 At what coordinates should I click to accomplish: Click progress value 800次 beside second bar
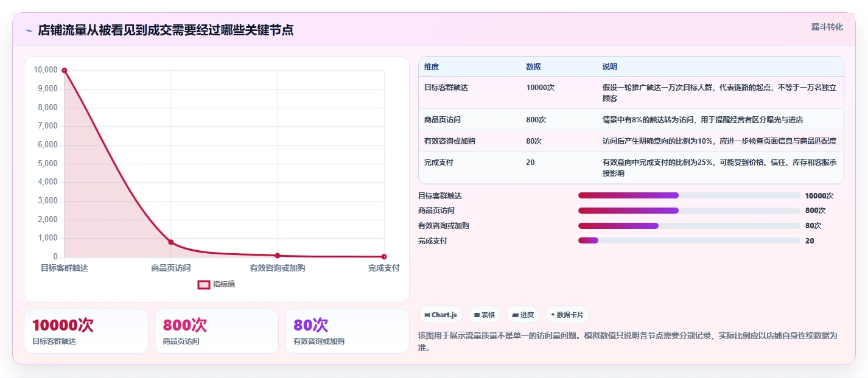[x=815, y=211]
